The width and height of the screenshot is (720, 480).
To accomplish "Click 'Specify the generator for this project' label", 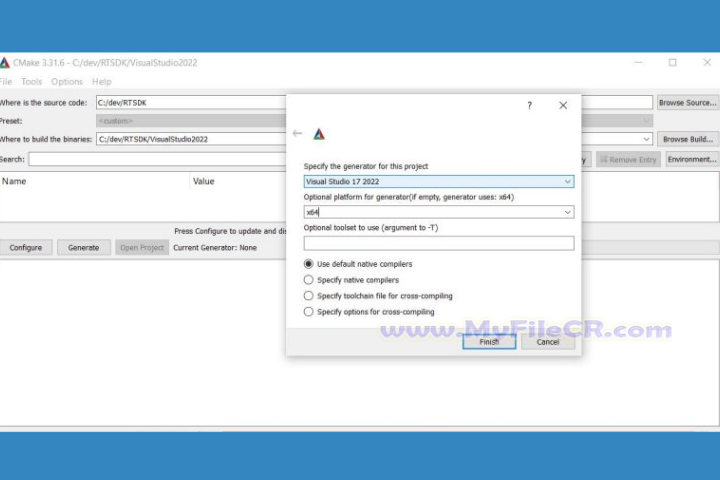I will [366, 166].
